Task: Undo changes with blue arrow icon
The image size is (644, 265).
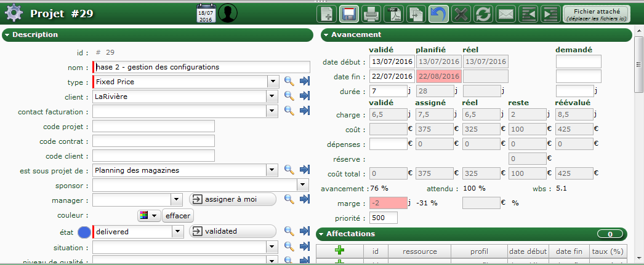Action: point(438,13)
